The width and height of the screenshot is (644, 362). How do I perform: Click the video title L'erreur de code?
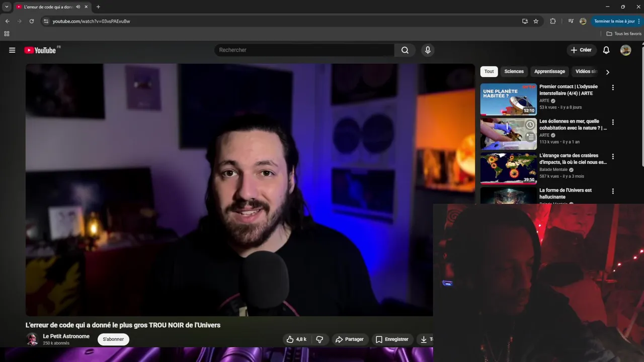point(123,325)
